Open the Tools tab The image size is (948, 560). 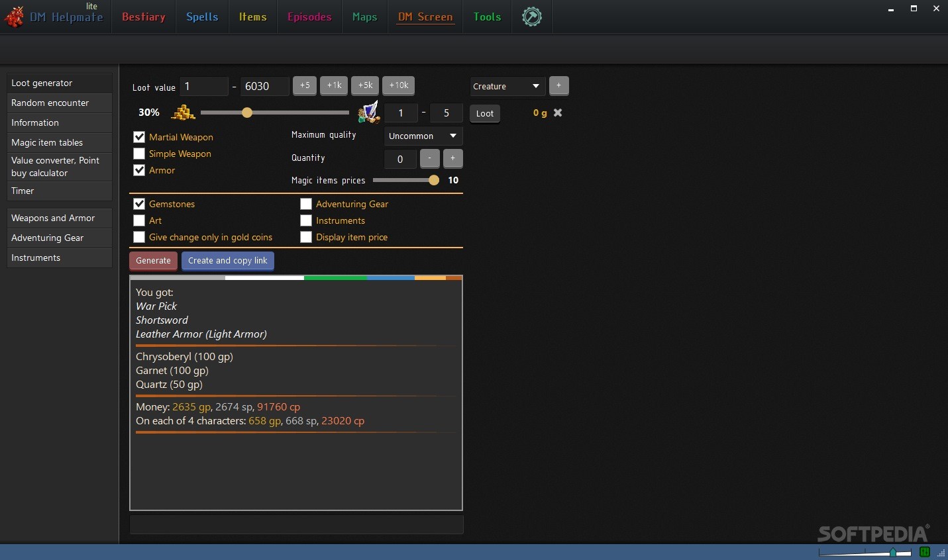pos(487,17)
